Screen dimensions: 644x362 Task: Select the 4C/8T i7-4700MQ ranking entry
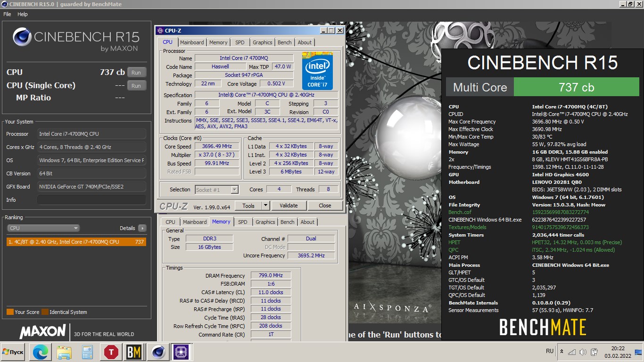click(x=76, y=242)
